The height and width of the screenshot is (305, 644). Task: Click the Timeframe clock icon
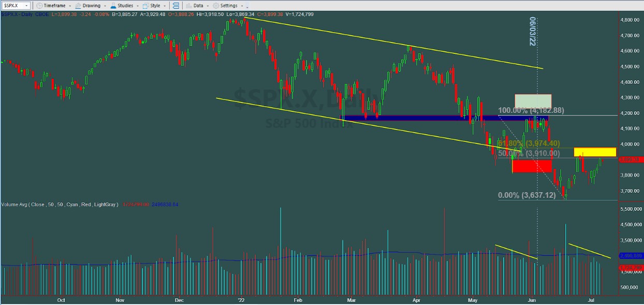coord(40,6)
